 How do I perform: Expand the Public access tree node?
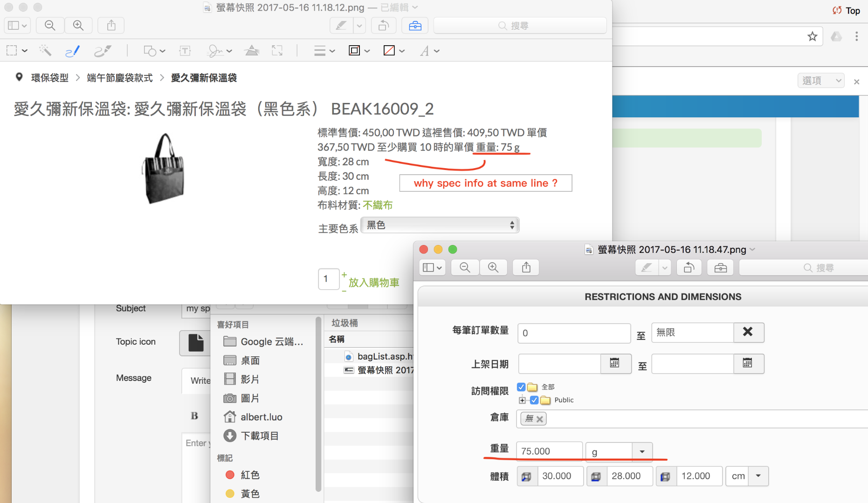(522, 400)
